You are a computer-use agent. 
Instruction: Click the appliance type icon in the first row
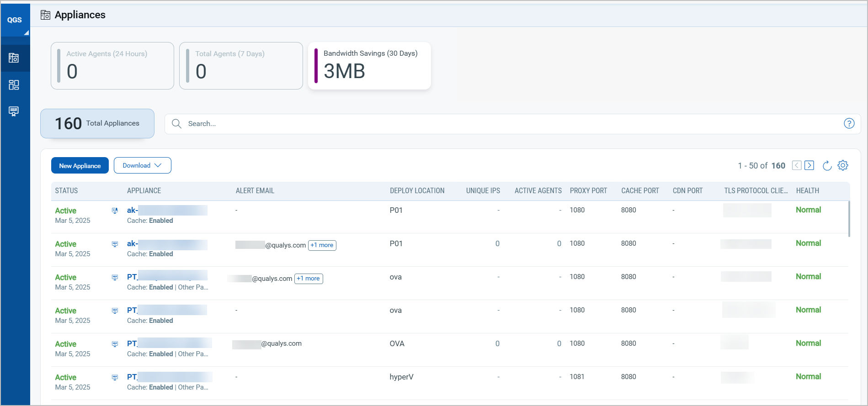tap(115, 211)
